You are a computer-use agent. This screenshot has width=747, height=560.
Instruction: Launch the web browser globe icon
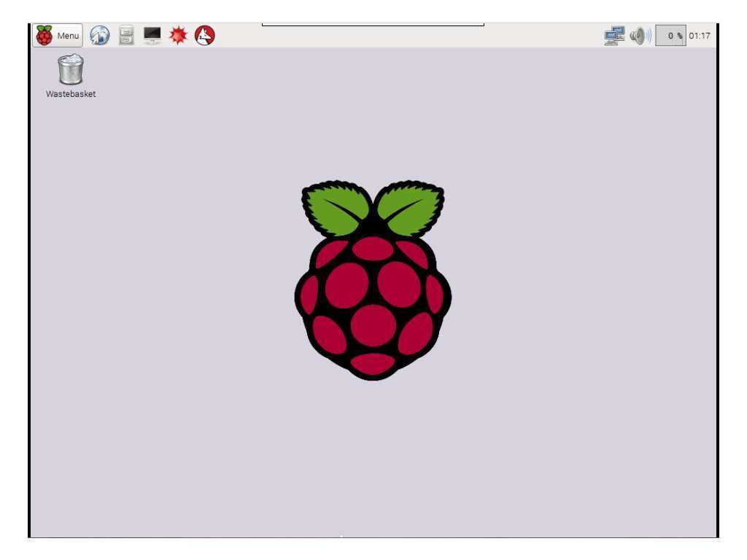(99, 36)
